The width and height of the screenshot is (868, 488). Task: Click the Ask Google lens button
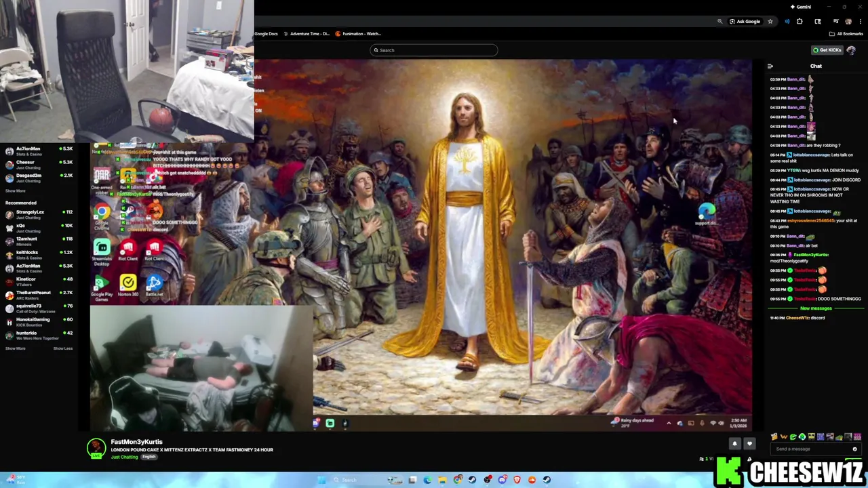tap(745, 22)
